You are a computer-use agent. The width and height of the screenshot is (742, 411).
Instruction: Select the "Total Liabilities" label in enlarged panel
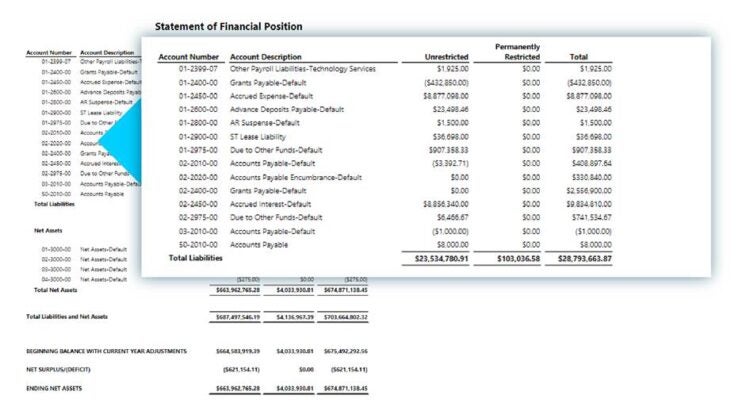(195, 258)
